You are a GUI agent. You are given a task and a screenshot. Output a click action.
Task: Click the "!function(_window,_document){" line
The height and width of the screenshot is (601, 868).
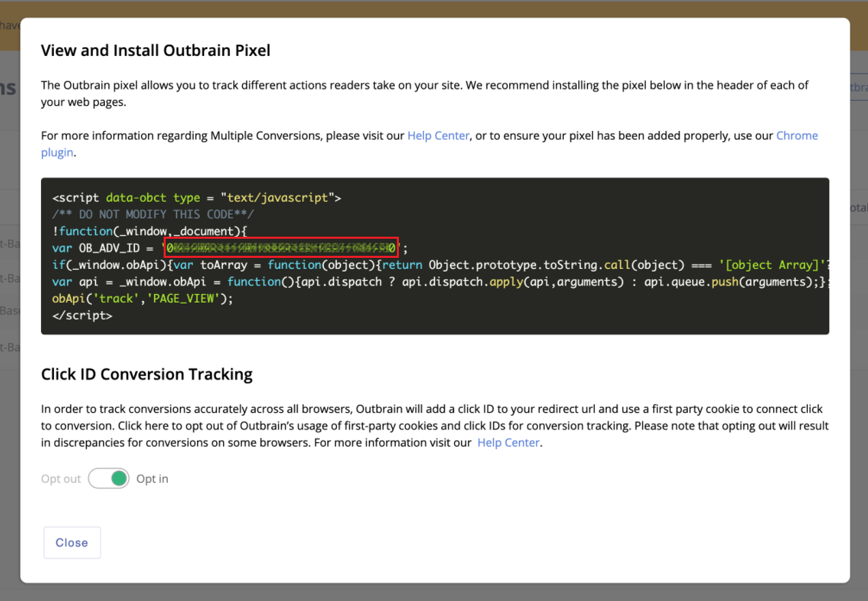coord(149,231)
